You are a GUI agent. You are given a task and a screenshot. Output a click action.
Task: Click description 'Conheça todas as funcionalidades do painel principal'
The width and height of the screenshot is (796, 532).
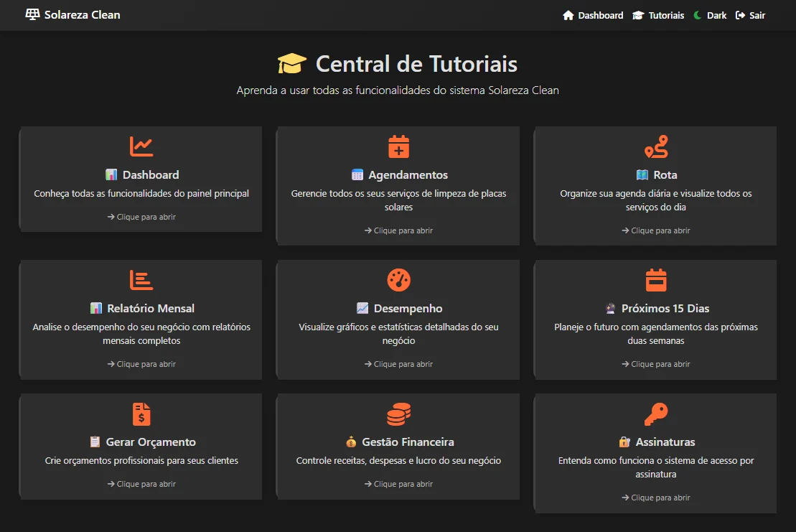(141, 193)
